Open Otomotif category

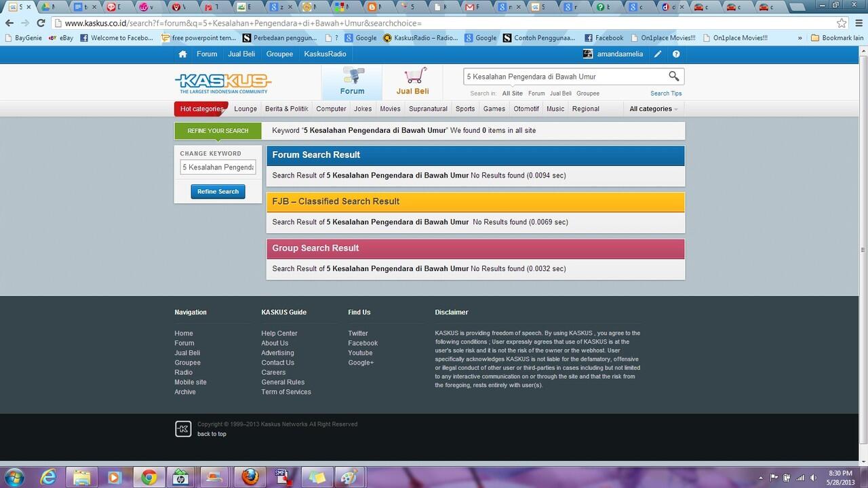click(x=526, y=109)
